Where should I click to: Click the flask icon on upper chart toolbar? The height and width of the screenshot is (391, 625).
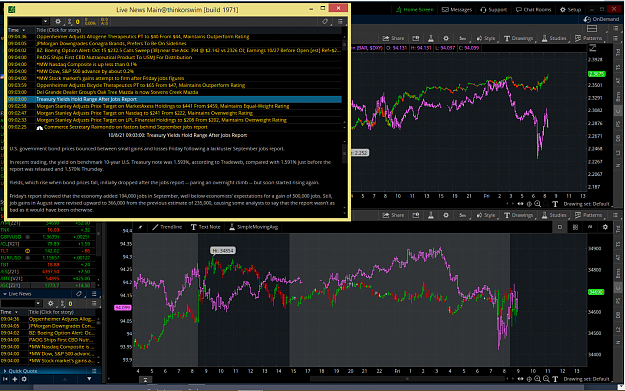pos(431,38)
